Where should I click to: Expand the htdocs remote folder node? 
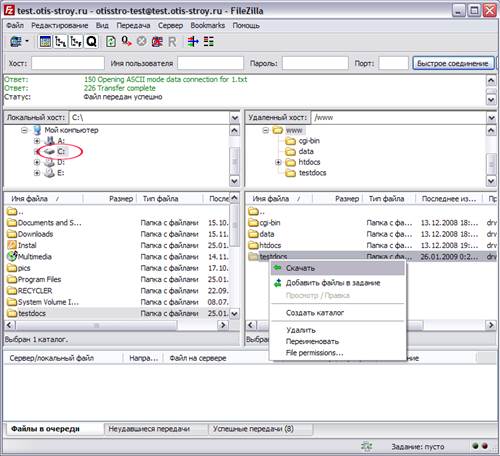(278, 162)
